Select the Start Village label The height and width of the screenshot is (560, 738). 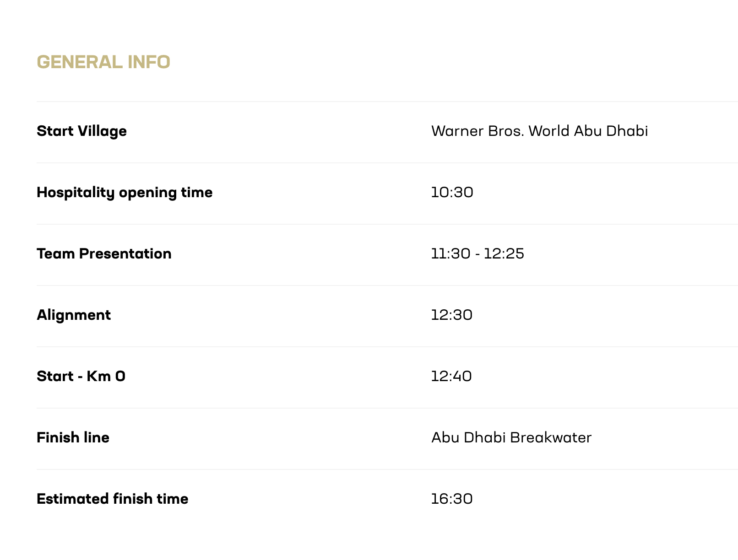81,131
